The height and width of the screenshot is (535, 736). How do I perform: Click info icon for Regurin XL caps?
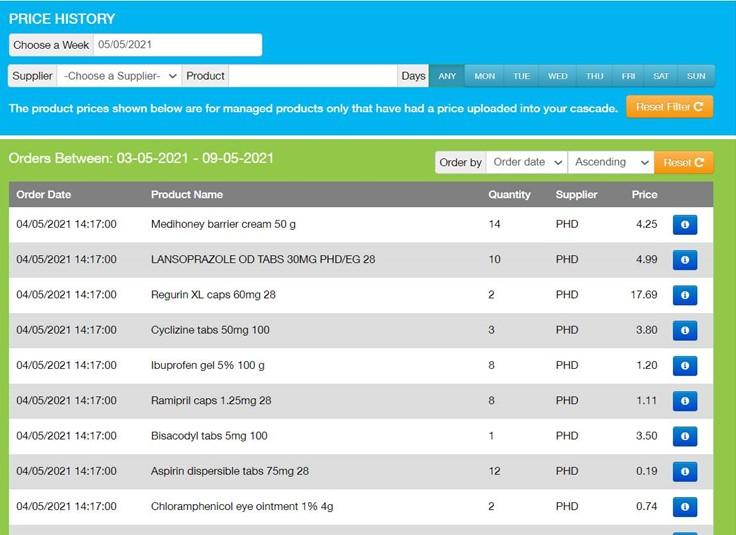685,295
